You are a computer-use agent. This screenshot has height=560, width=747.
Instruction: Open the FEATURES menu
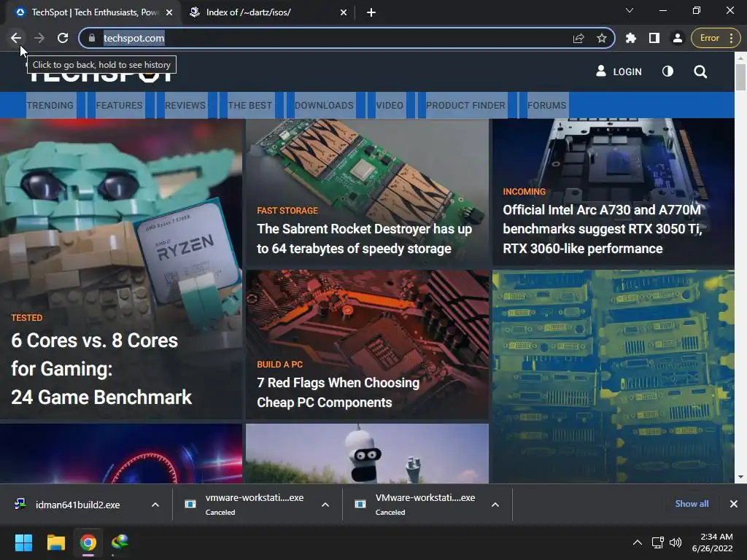pyautogui.click(x=119, y=105)
